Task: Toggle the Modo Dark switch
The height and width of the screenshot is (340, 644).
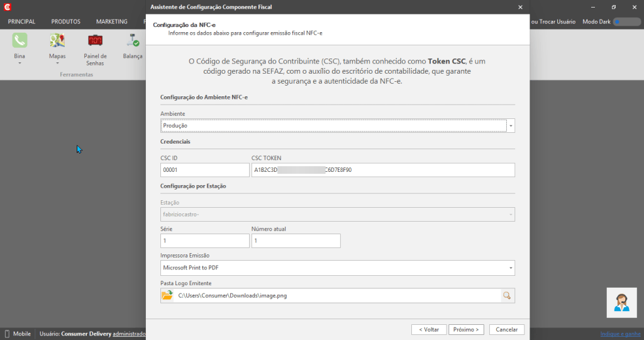Action: click(626, 22)
